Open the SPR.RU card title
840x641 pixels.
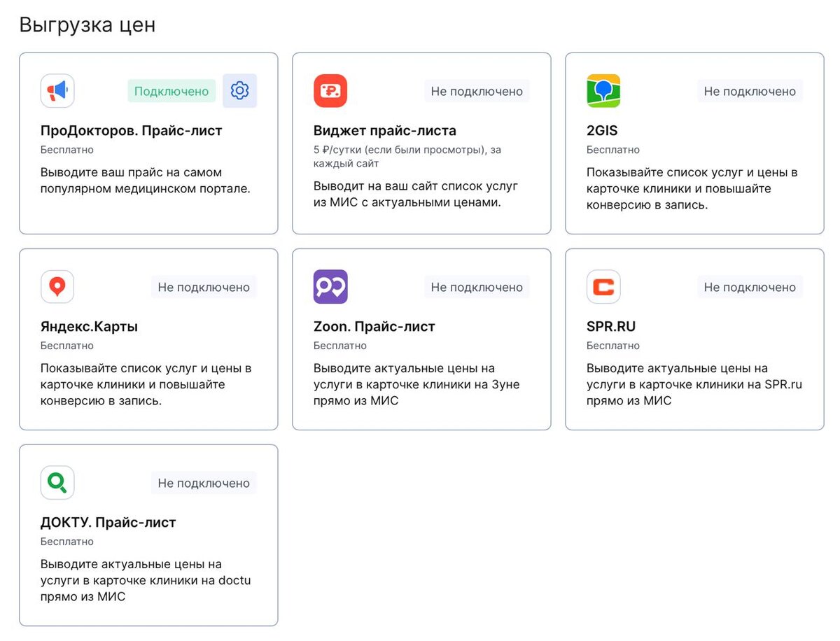click(x=611, y=327)
